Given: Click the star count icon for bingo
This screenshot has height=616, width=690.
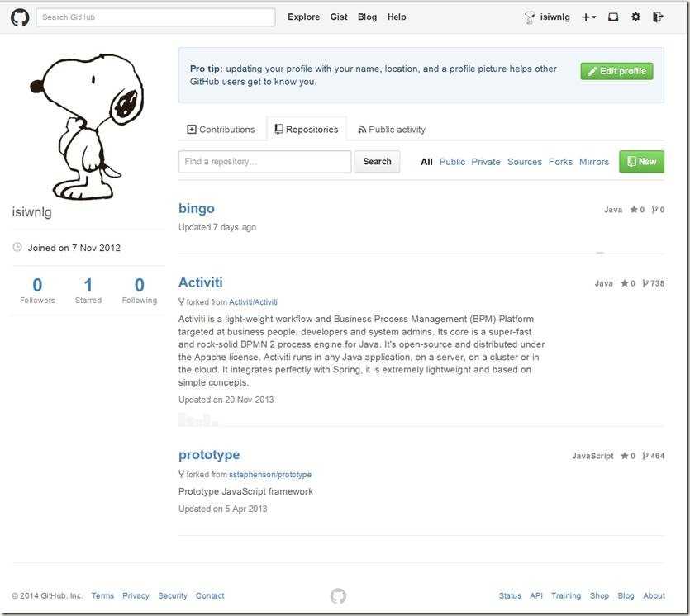Looking at the screenshot, I should (637, 210).
